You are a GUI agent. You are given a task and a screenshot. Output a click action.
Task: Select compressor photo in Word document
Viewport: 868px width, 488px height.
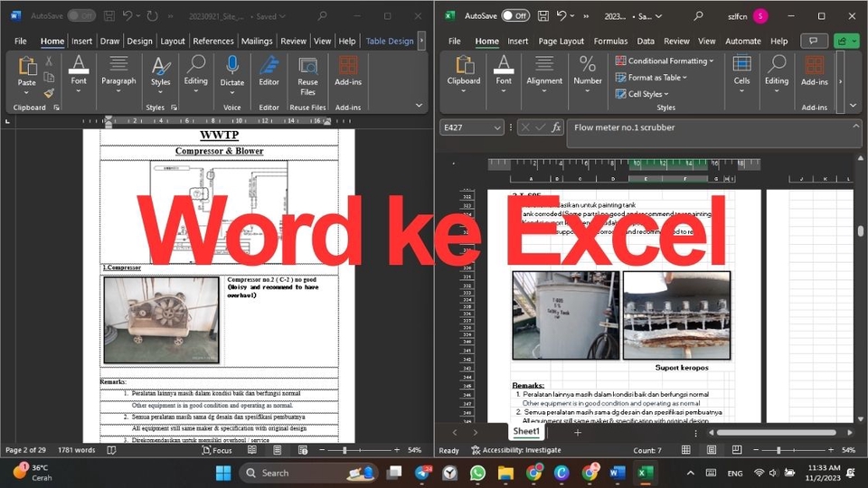click(162, 320)
